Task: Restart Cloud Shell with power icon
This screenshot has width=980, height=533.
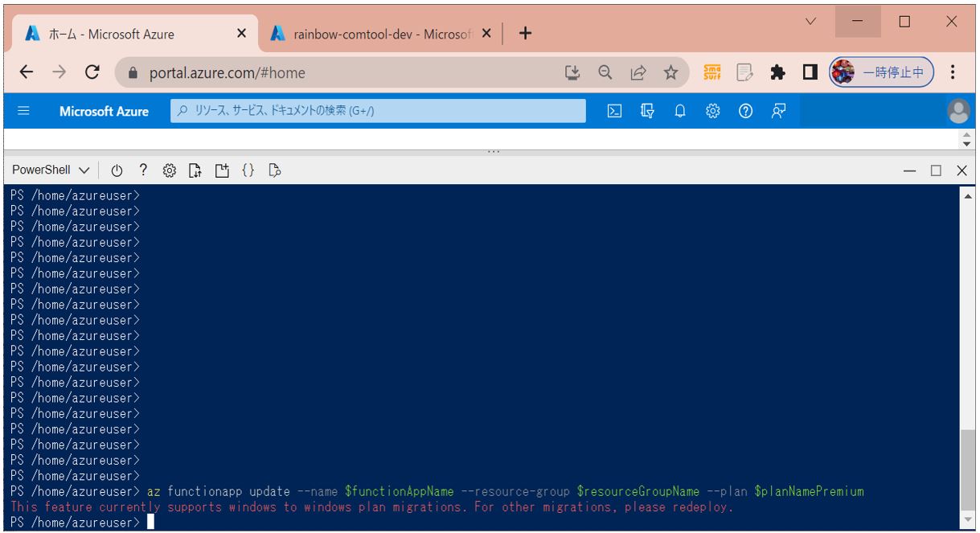Action: [x=117, y=170]
